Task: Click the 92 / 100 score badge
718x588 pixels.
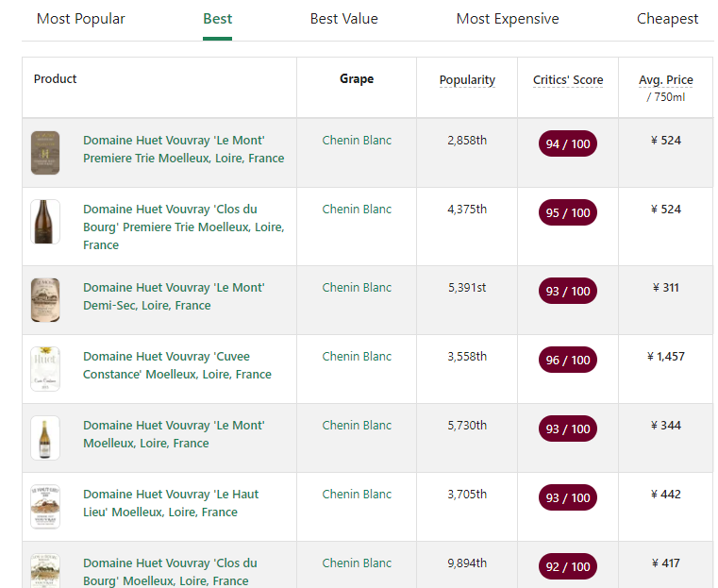Action: 568,566
